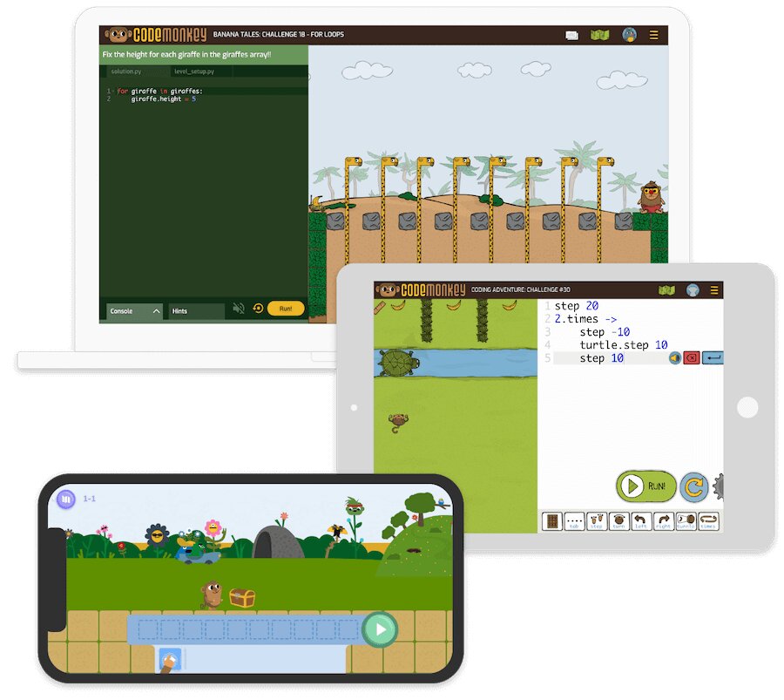
Task: Toggle the muted sound icon on the laptop
Action: [239, 309]
